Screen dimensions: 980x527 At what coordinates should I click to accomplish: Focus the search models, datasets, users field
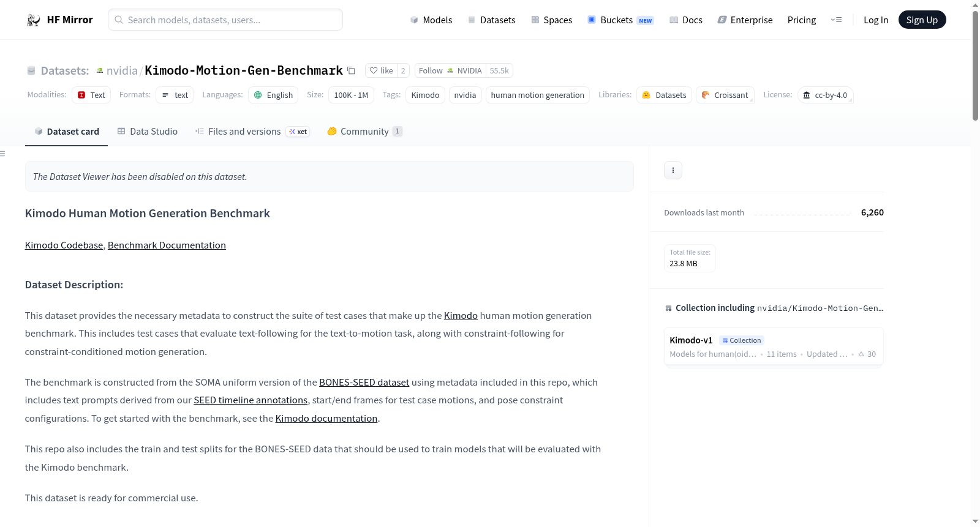[x=225, y=20]
